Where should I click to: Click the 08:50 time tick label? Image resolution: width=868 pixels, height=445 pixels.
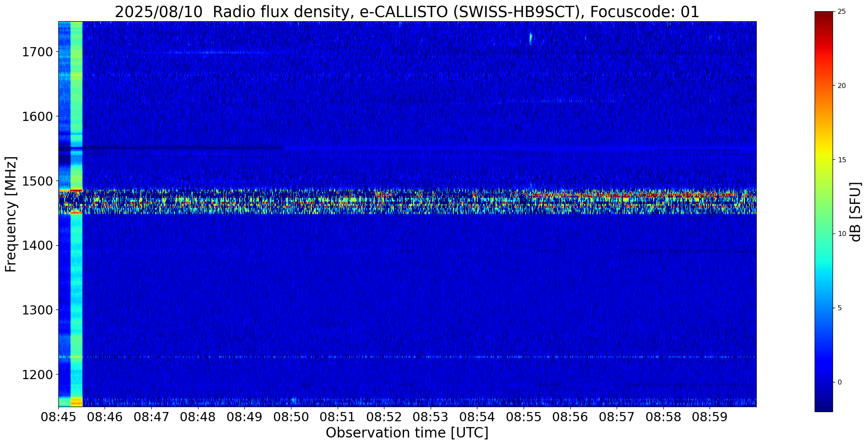291,417
